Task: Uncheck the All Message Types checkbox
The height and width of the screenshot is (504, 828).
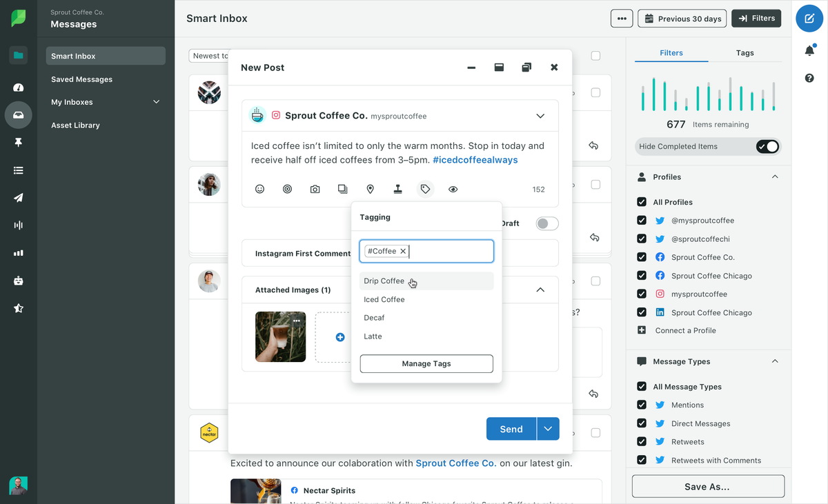Action: pos(642,387)
